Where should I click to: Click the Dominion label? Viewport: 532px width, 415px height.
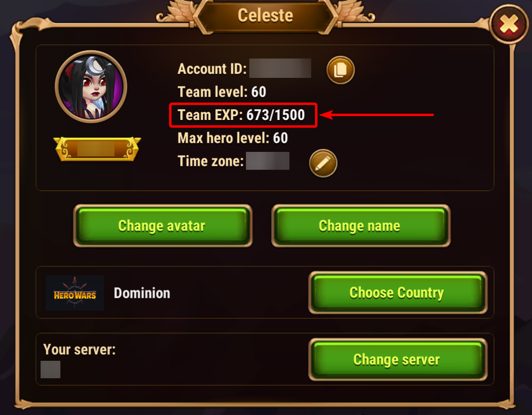(x=142, y=293)
